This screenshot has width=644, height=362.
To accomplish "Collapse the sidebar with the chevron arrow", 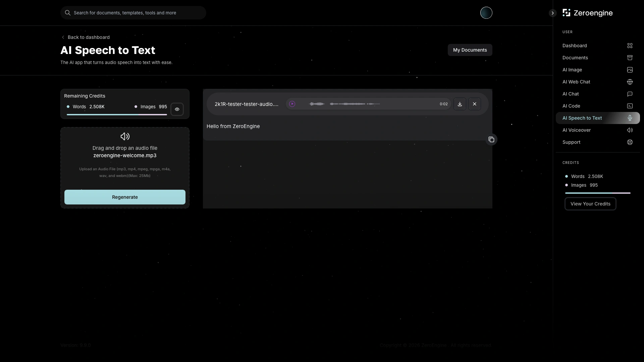I will (552, 13).
